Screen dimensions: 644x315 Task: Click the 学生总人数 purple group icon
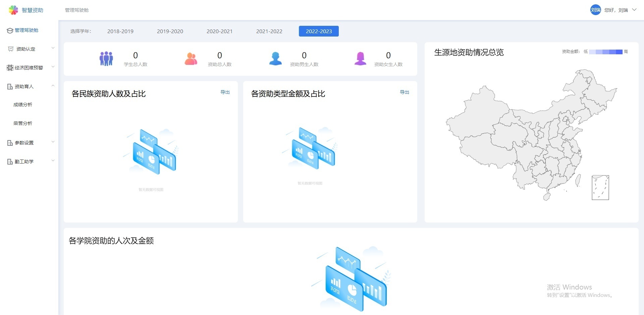pos(106,59)
